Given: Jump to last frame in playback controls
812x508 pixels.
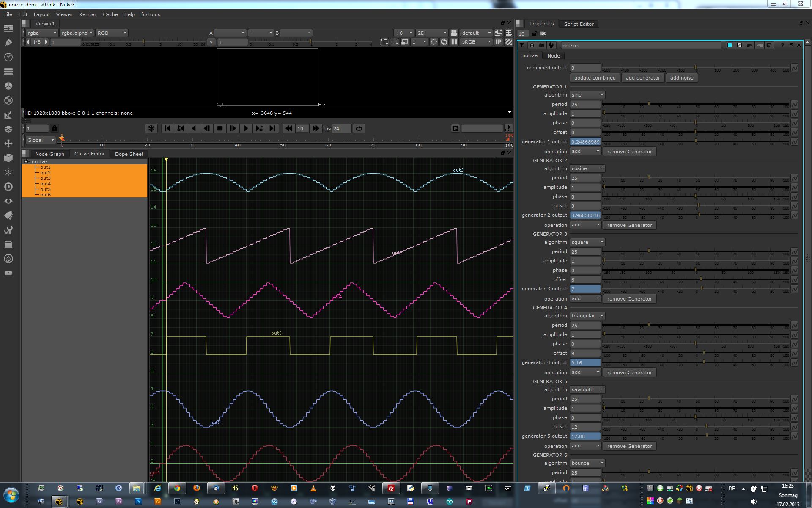Looking at the screenshot, I should [x=272, y=128].
